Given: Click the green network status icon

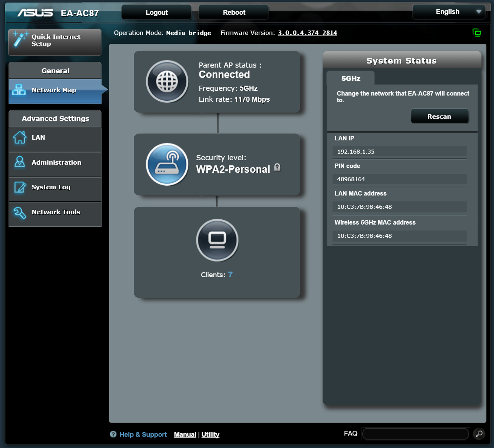Looking at the screenshot, I should coord(476,33).
